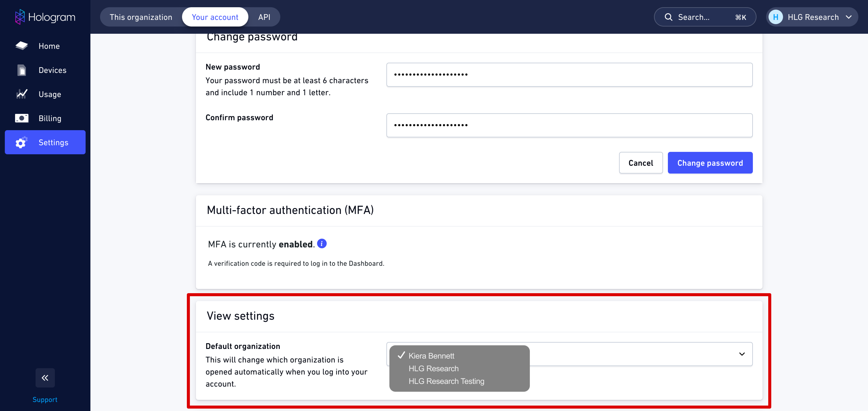Go to Home in sidebar
Viewport: 868px width, 411px height.
coord(45,46)
